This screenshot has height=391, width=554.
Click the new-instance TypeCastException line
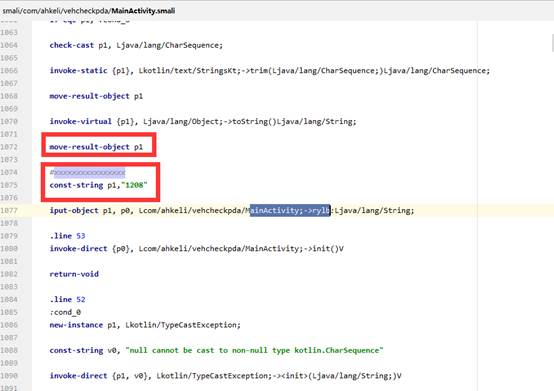point(145,325)
